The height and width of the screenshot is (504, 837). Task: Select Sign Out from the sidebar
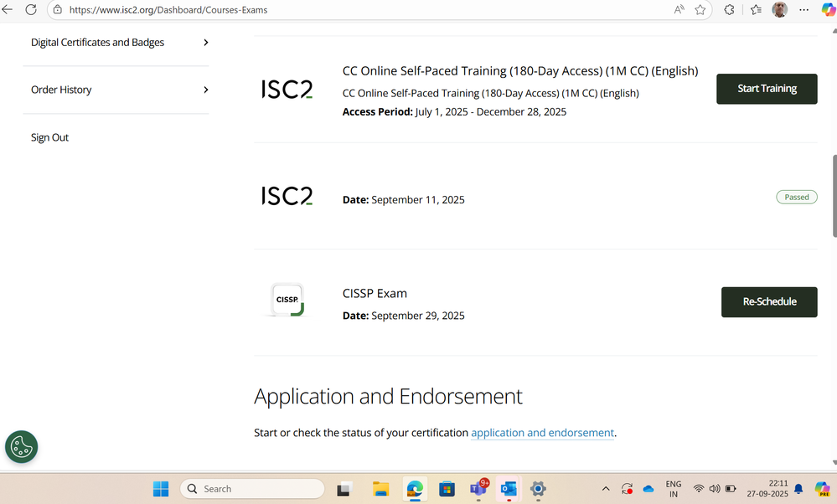(49, 136)
